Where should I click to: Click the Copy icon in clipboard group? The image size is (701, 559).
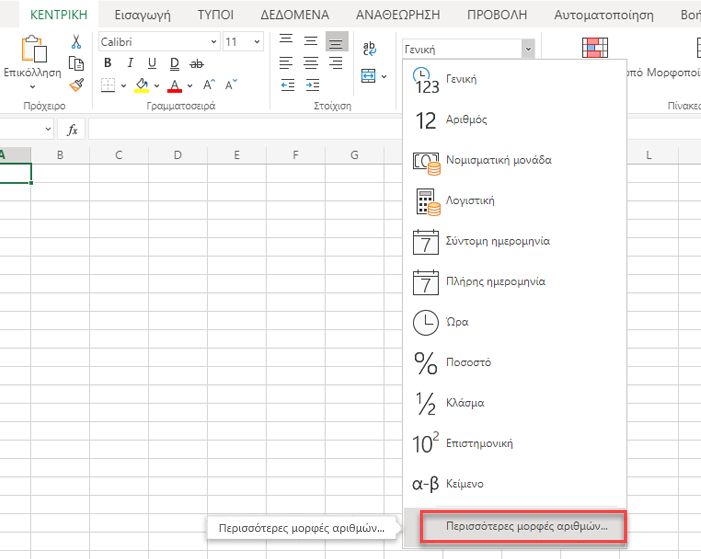tap(76, 64)
